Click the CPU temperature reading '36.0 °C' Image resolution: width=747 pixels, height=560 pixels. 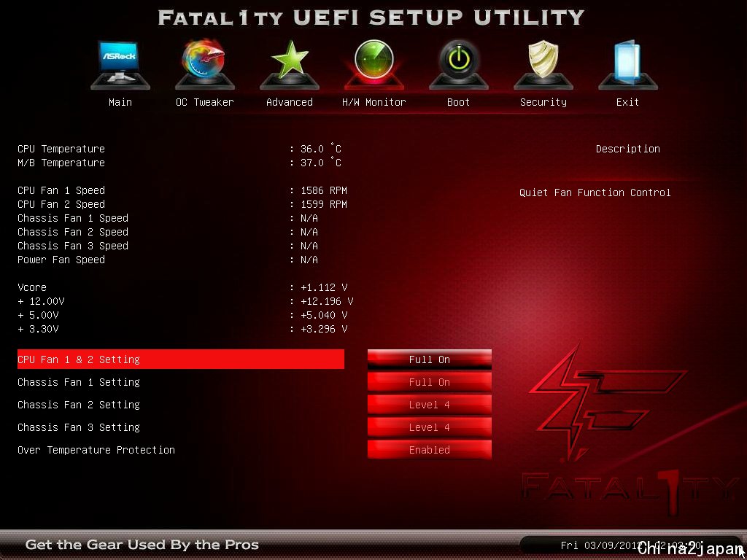tap(321, 149)
